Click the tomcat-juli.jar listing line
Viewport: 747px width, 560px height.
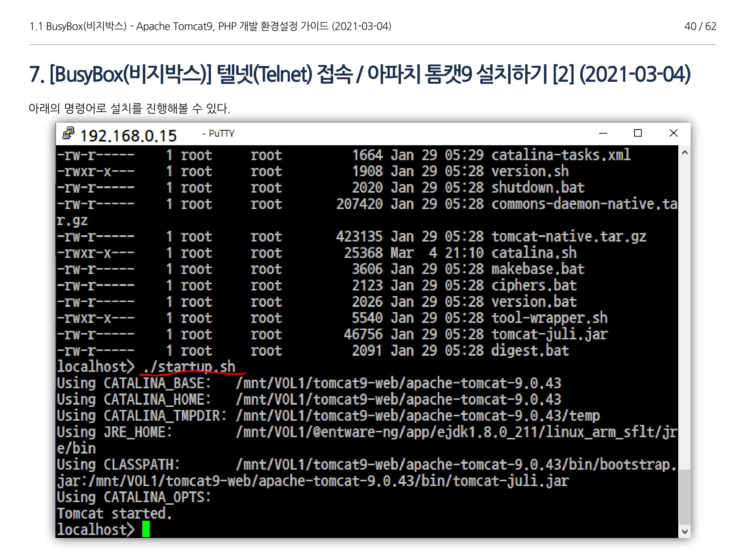point(549,334)
